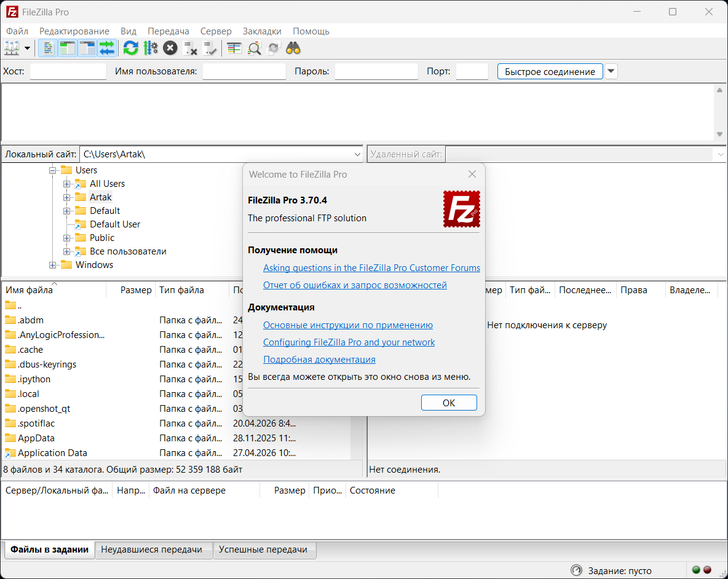Expand the Public tree node
Screen dimensions: 728x579
(67, 238)
